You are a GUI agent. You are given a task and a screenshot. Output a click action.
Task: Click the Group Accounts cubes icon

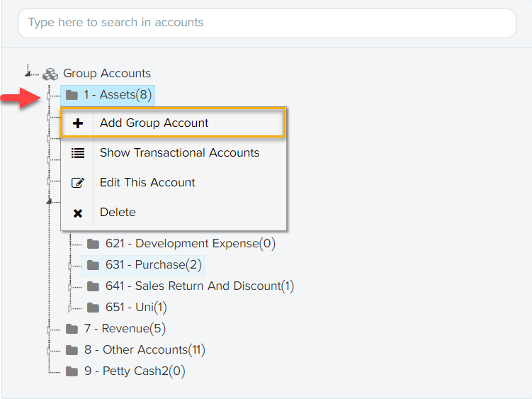pyautogui.click(x=50, y=74)
